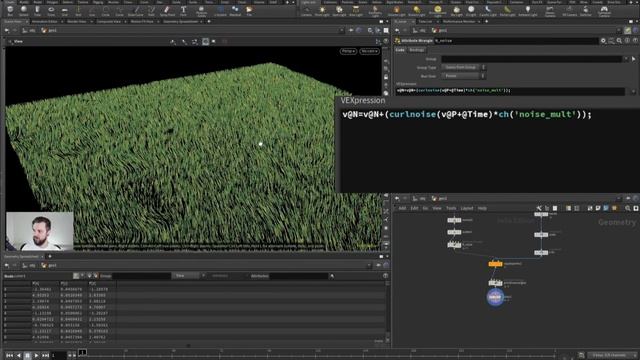The image size is (640, 360).
Task: Select the Box shelf tool
Action: tap(10, 10)
